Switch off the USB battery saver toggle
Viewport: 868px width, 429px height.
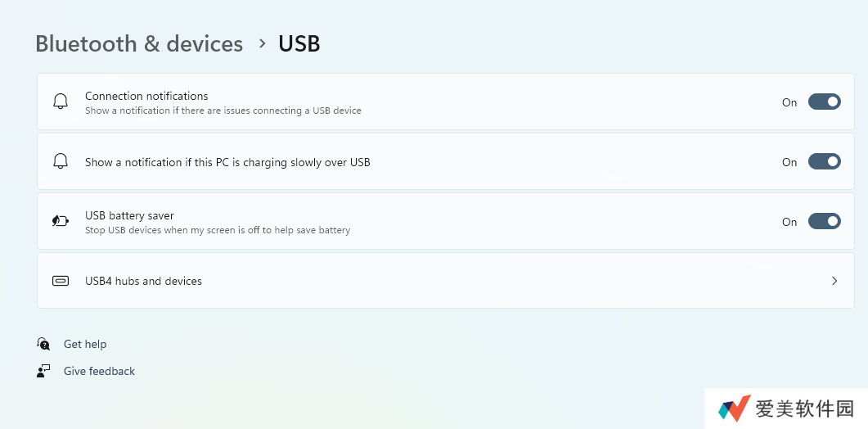pos(824,221)
